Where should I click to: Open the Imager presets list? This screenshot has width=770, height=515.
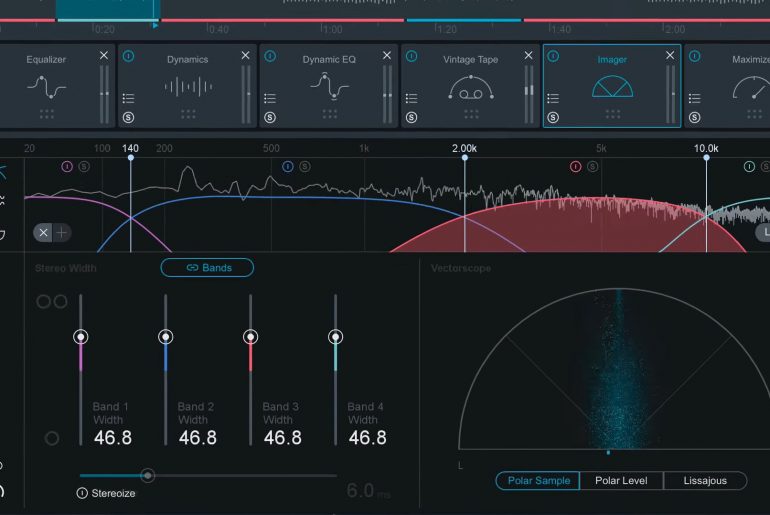pyautogui.click(x=553, y=98)
